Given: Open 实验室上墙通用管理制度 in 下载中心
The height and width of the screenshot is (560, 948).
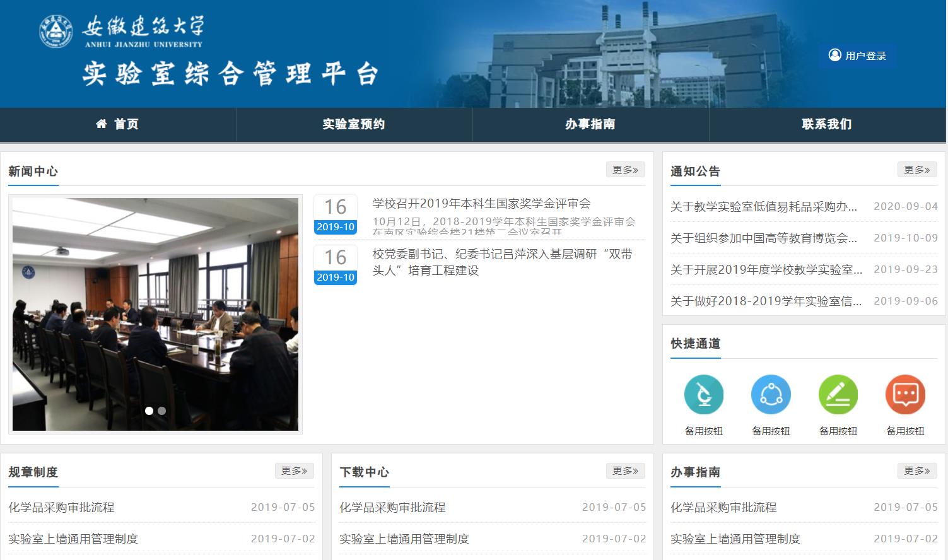Looking at the screenshot, I should pyautogui.click(x=404, y=539).
